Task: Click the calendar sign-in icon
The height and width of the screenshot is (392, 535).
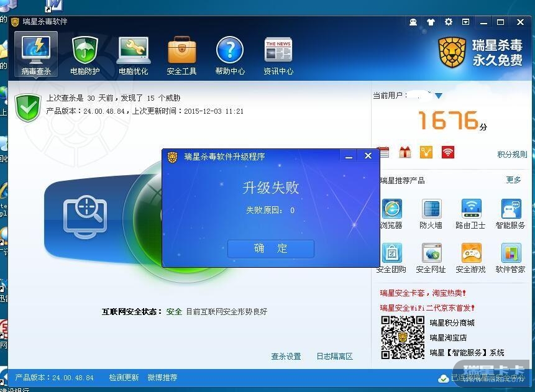Action: pyautogui.click(x=385, y=152)
